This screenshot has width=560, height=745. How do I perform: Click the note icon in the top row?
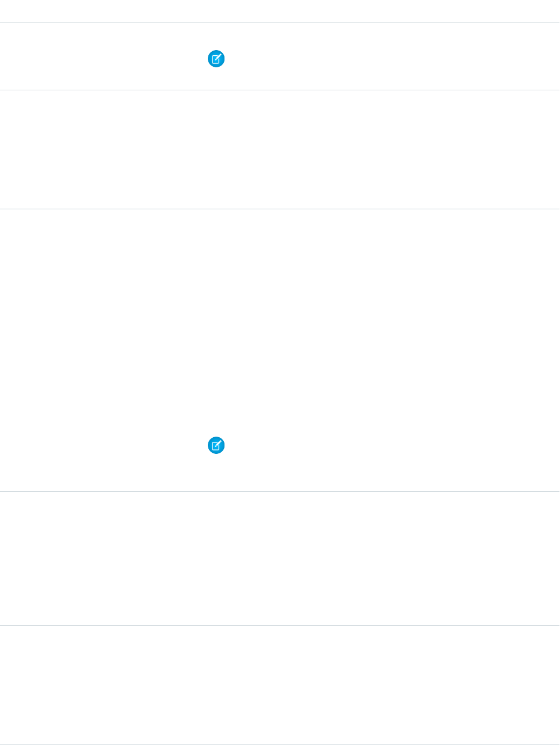click(216, 59)
